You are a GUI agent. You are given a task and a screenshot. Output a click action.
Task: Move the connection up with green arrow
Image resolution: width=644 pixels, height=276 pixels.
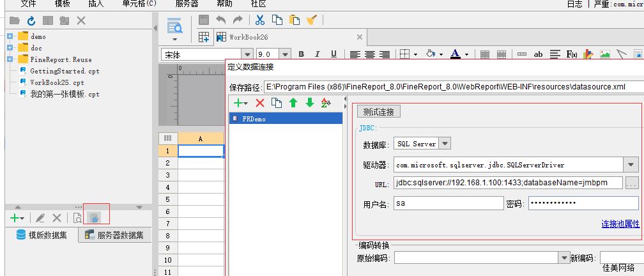click(293, 103)
